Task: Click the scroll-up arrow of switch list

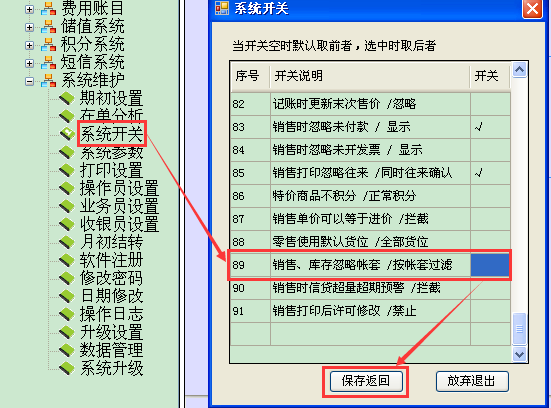Action: 519,70
